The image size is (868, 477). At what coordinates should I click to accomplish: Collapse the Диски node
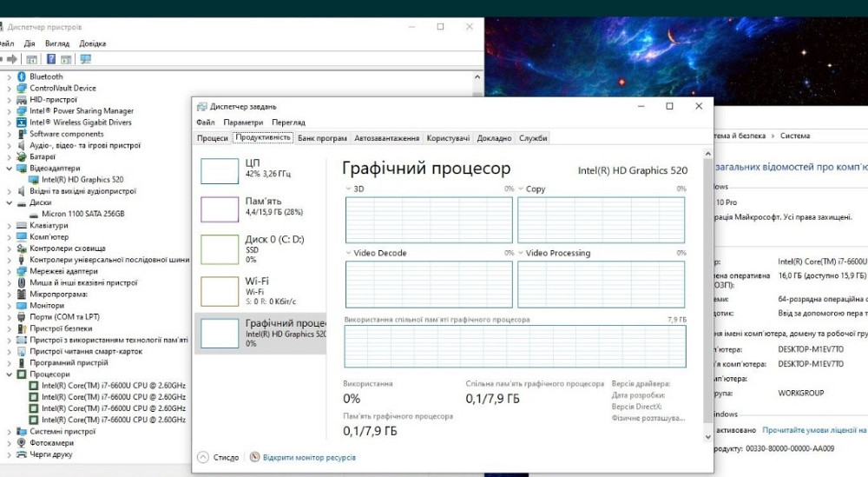tap(9, 202)
